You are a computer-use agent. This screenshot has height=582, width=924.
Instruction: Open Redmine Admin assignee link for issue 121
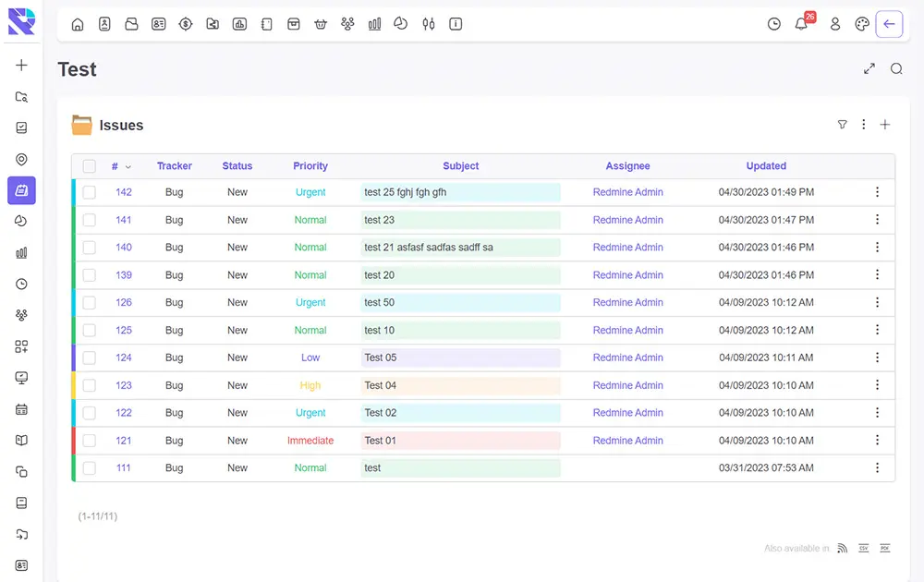click(627, 441)
